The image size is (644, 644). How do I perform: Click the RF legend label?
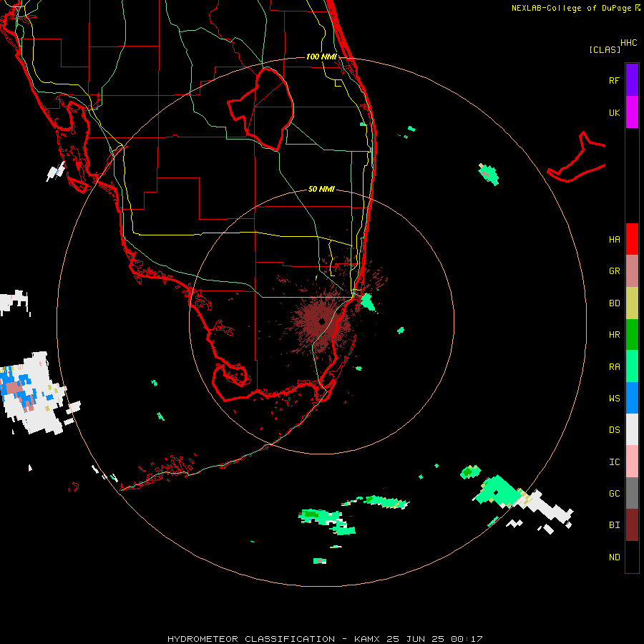tap(614, 80)
